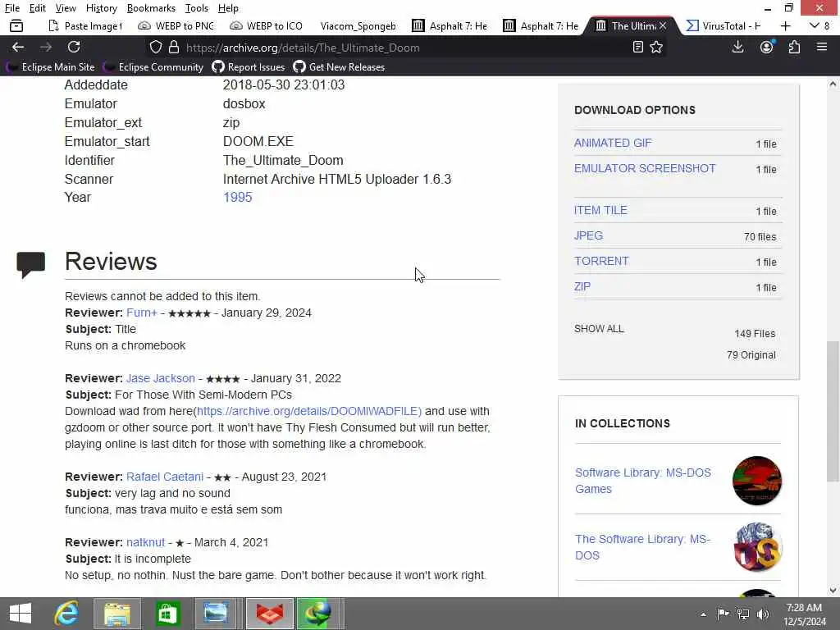Viewport: 840px width, 630px height.
Task: Open the DOOMIWADFILE archive link
Action: point(309,411)
